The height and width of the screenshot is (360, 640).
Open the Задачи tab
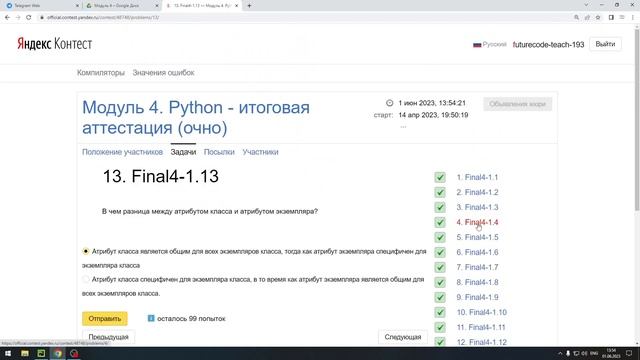tap(183, 152)
